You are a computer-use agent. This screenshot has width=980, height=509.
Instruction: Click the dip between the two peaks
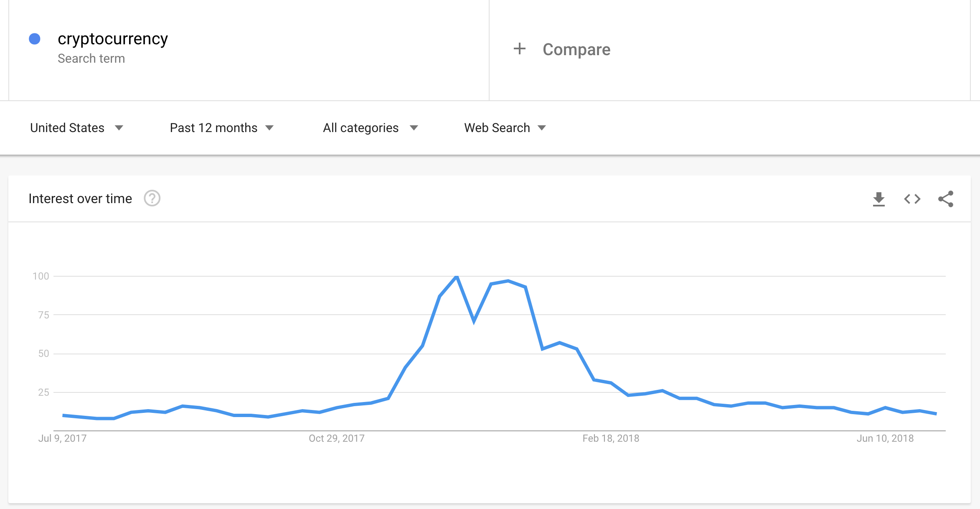pyautogui.click(x=474, y=321)
